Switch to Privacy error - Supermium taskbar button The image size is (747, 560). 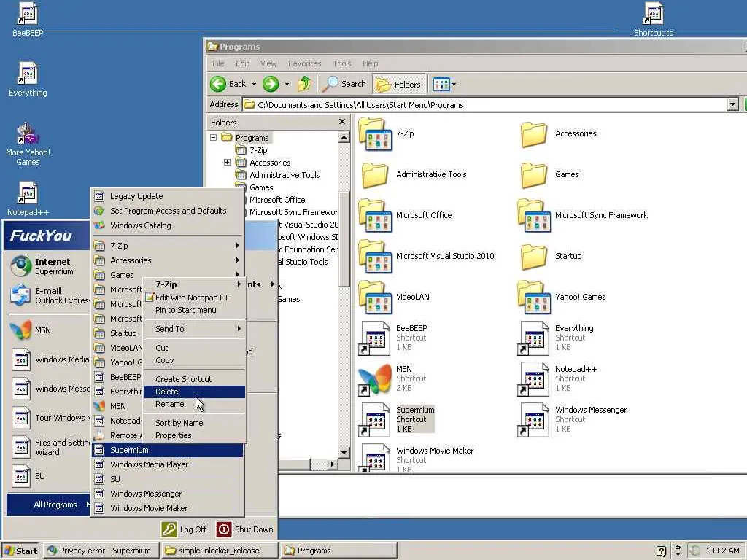(101, 551)
